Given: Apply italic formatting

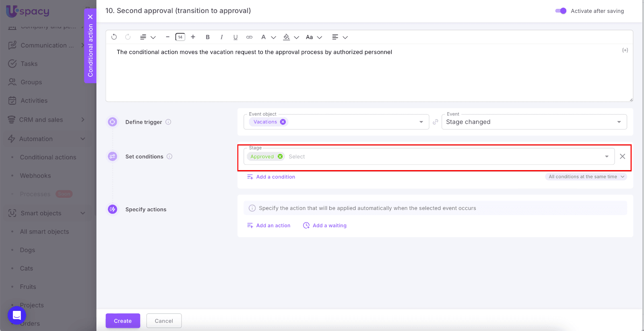Looking at the screenshot, I should [x=221, y=37].
